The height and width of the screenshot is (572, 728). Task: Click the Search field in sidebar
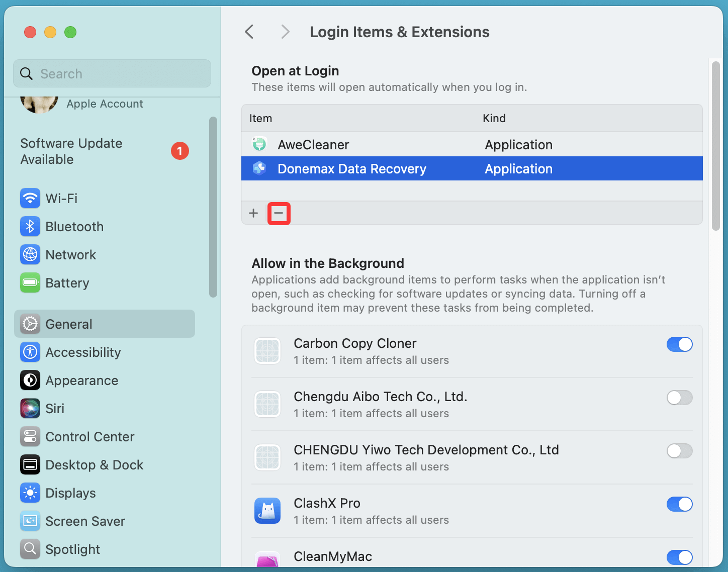coord(112,74)
